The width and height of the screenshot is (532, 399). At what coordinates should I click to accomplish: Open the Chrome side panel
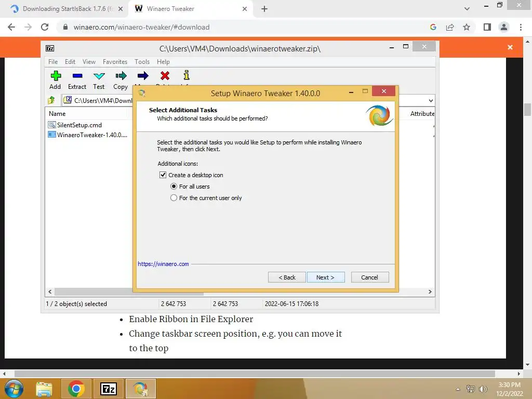coord(487,27)
